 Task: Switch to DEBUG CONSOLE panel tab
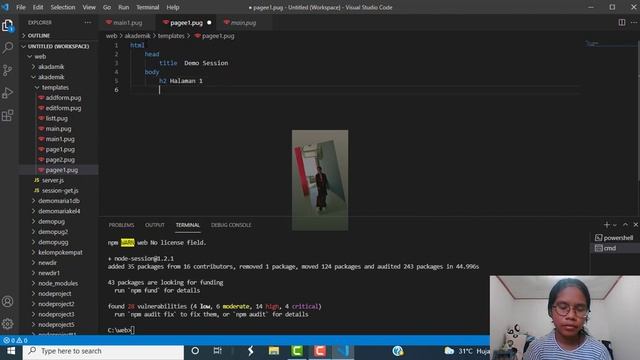click(x=231, y=225)
